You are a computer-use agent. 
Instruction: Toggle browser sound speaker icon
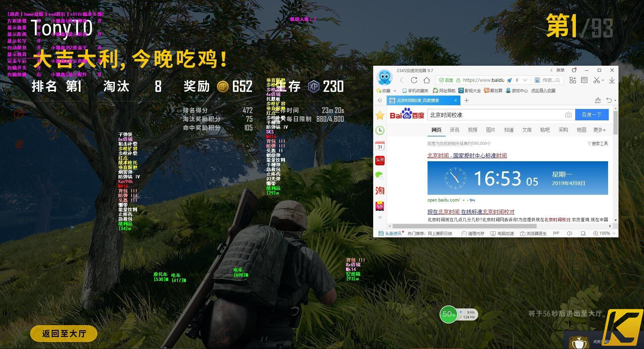569,233
